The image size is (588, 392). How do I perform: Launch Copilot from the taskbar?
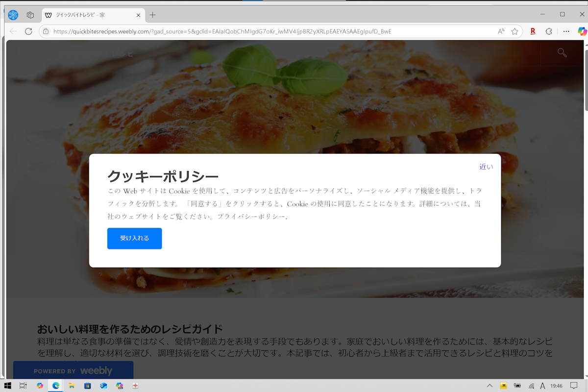pyautogui.click(x=40, y=386)
